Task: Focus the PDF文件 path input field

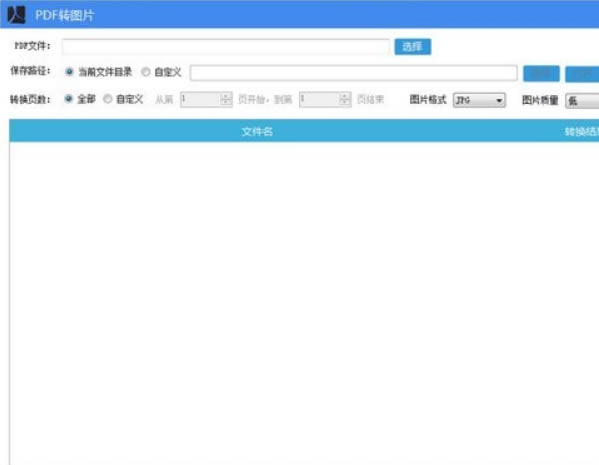Action: (x=226, y=47)
